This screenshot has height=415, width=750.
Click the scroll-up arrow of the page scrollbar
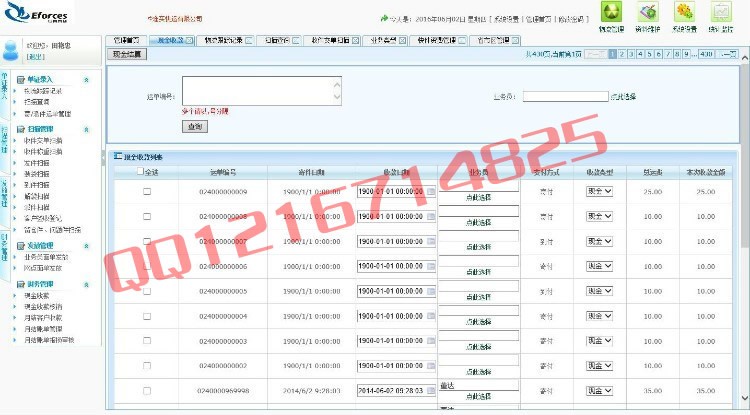pos(745,57)
